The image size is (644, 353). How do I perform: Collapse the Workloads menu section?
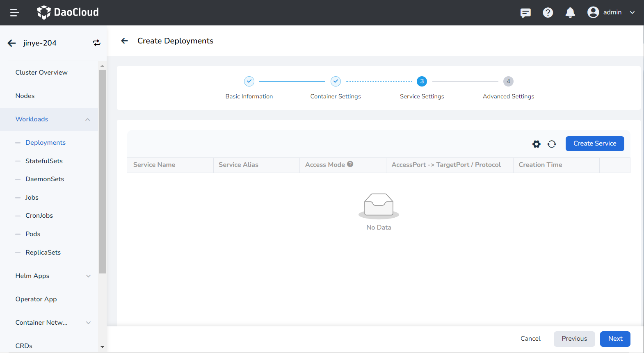tap(87, 119)
